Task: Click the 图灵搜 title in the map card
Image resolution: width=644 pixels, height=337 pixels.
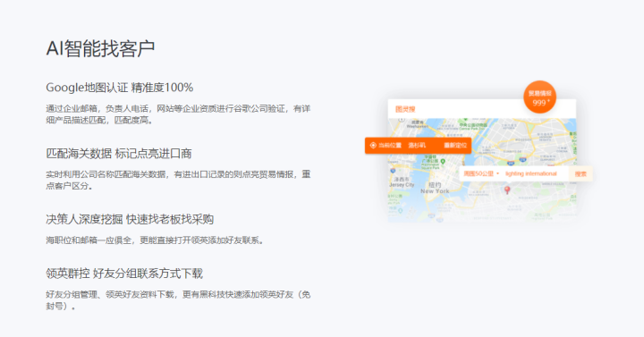Action: [405, 109]
